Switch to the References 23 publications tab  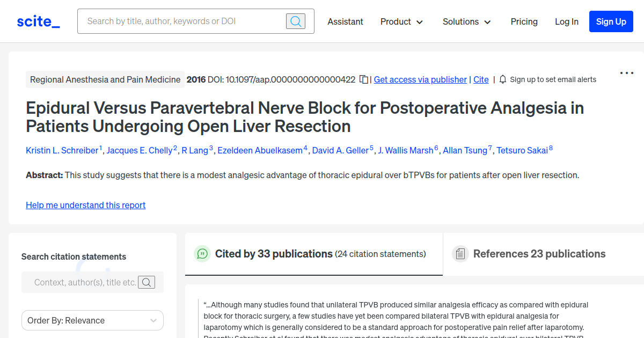point(539,253)
